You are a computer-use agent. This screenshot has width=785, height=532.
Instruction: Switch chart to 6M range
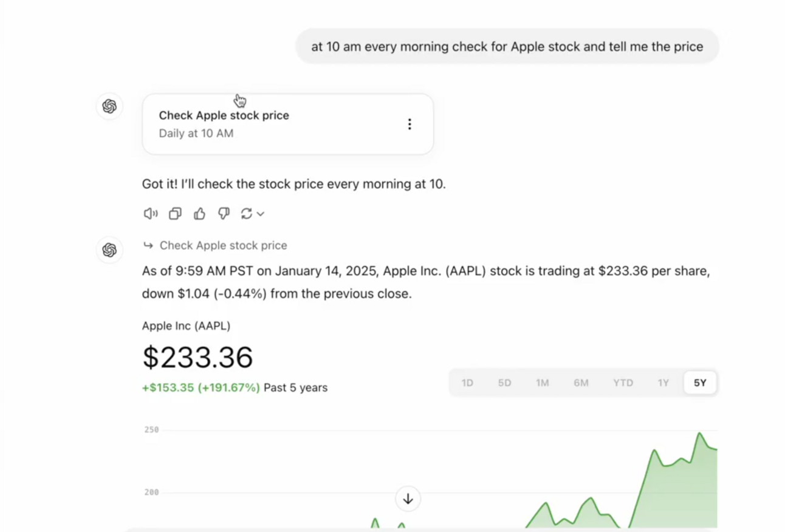(581, 383)
